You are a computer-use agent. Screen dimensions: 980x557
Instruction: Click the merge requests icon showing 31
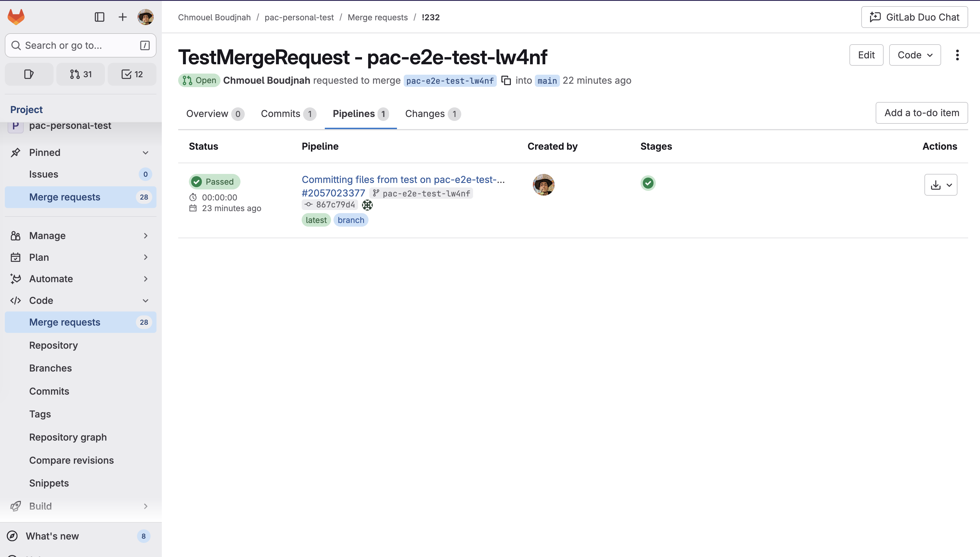80,74
